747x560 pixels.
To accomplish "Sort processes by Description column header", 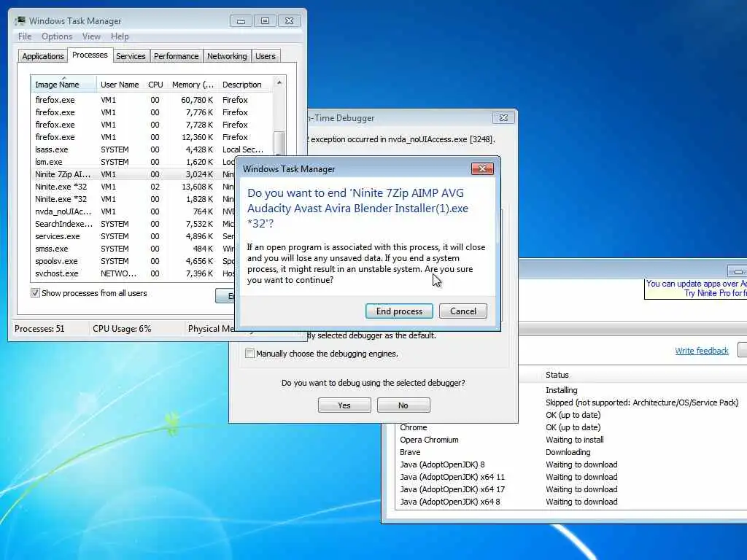I will (246, 85).
